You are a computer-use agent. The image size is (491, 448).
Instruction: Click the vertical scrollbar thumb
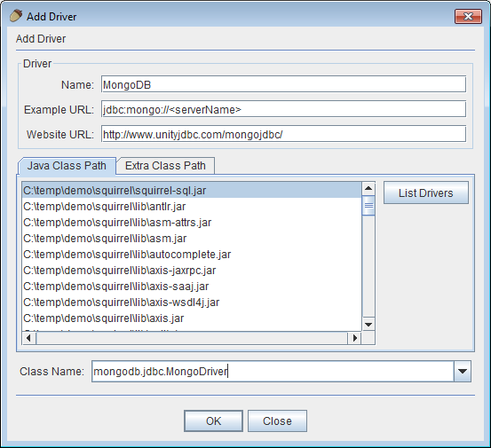pyautogui.click(x=368, y=206)
